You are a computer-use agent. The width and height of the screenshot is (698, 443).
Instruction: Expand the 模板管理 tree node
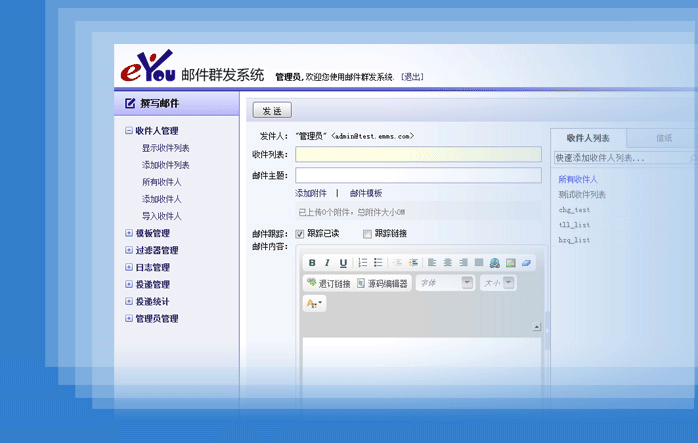129,233
